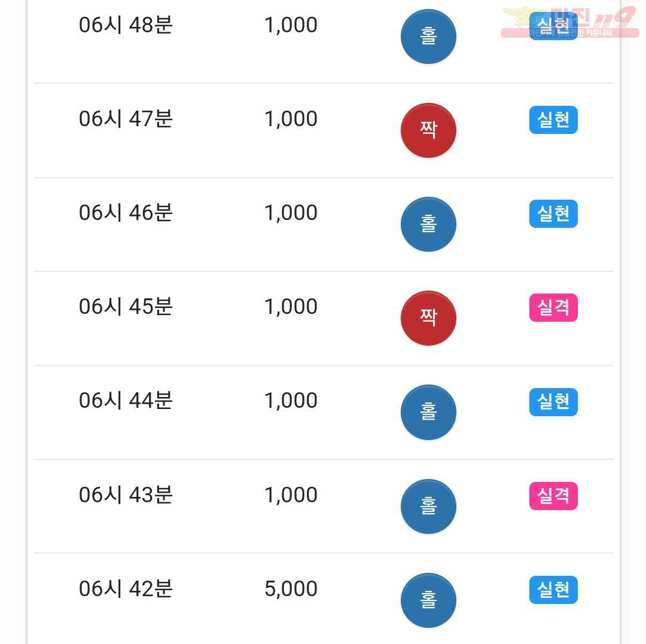Click the blue 홀 circle for 06시 48분
This screenshot has height=644, width=646.
[428, 36]
